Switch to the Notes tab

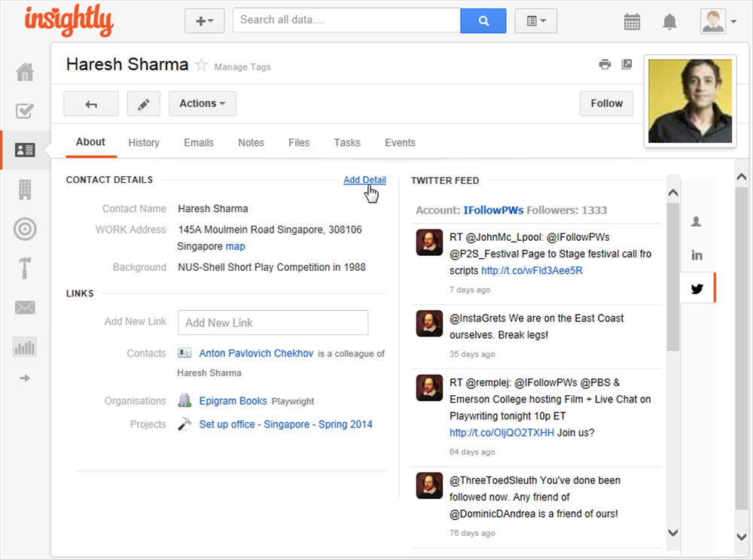click(x=251, y=142)
